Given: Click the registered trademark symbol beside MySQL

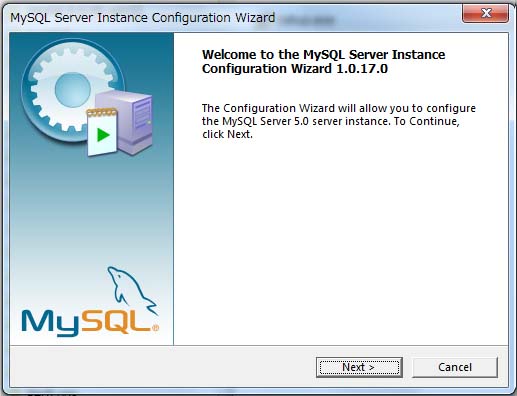Looking at the screenshot, I should [155, 328].
